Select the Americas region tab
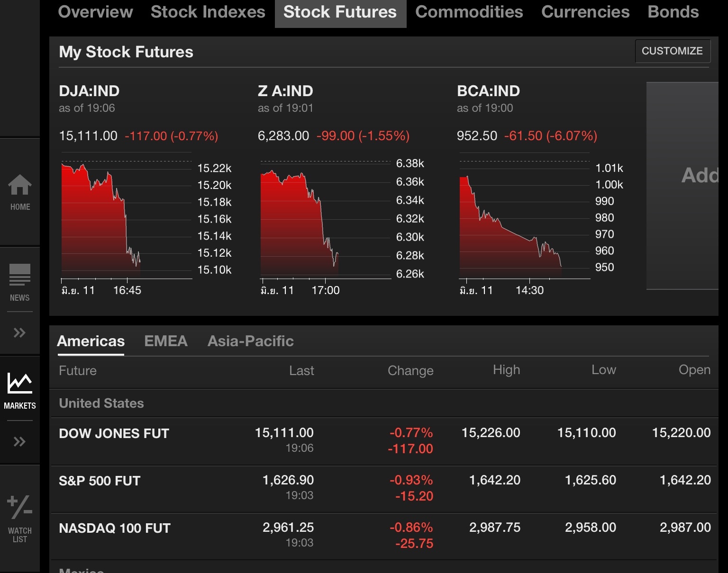This screenshot has width=728, height=573. coord(91,341)
